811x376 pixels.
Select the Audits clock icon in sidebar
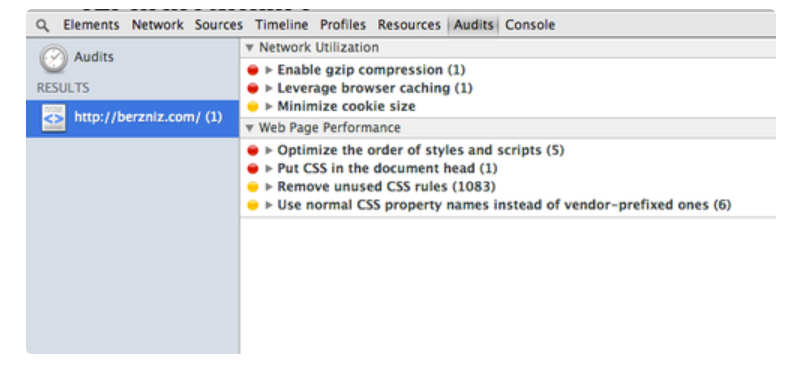click(x=54, y=58)
